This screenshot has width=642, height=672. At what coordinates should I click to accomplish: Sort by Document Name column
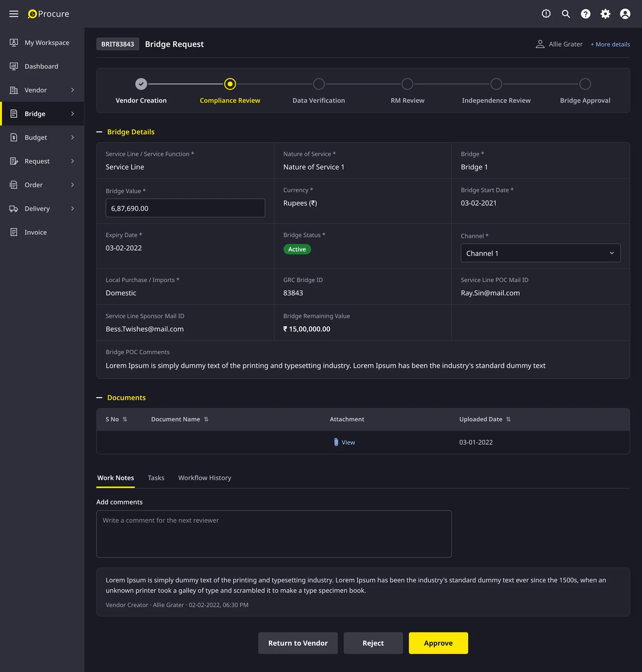point(206,419)
